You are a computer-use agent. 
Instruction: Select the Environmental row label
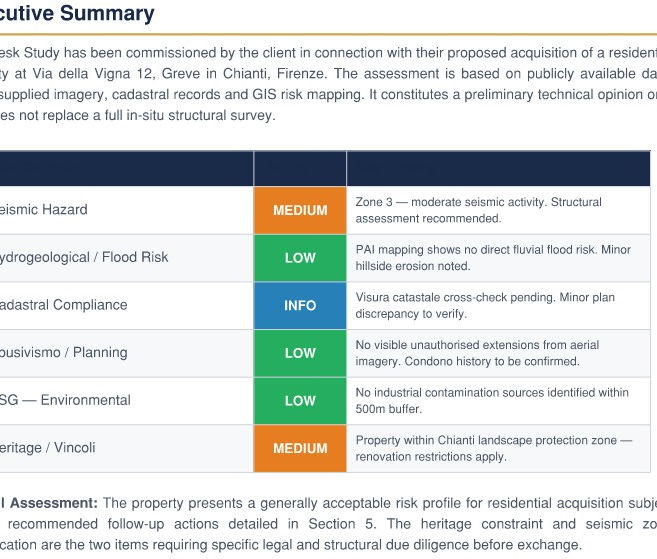point(65,400)
